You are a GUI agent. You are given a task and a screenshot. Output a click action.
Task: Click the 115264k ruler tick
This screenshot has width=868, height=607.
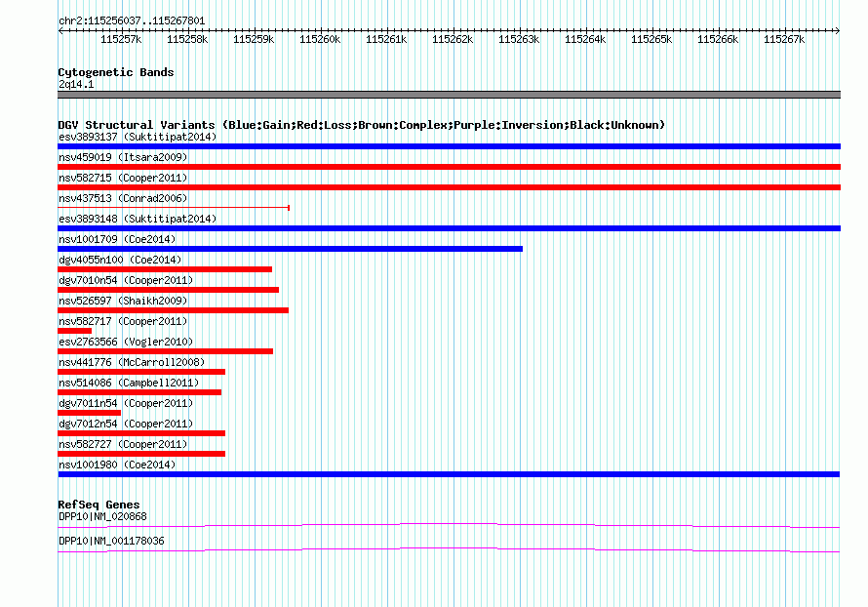(585, 39)
